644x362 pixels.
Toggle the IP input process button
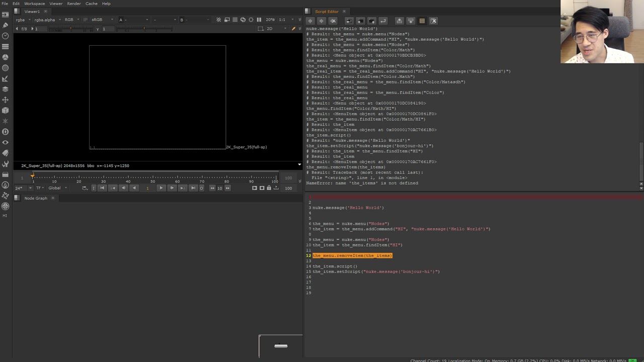coord(85,20)
